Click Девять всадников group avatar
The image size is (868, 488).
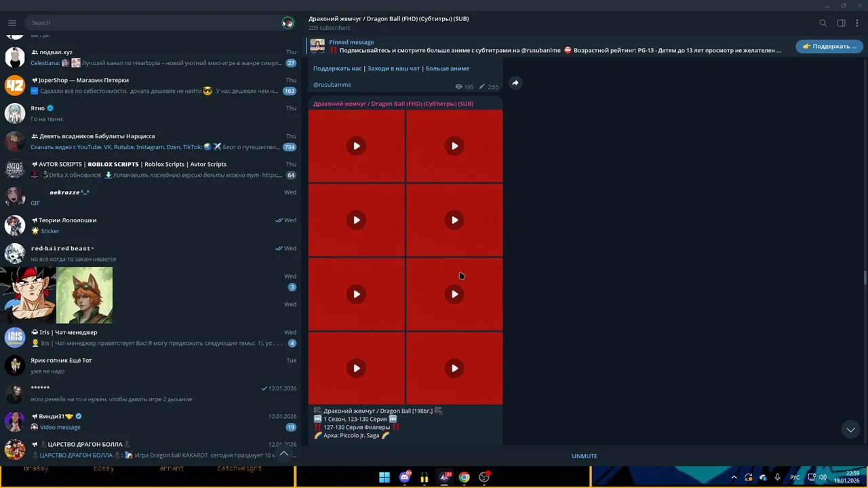point(15,141)
